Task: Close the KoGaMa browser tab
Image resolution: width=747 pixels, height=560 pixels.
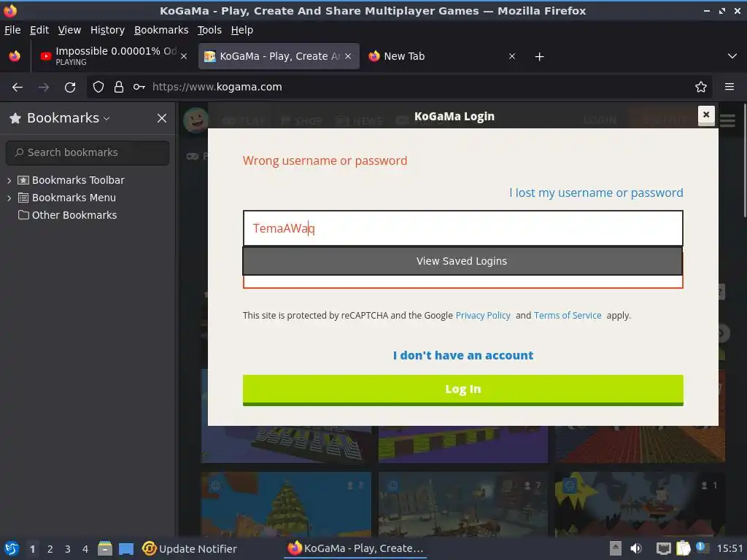Action: (348, 56)
